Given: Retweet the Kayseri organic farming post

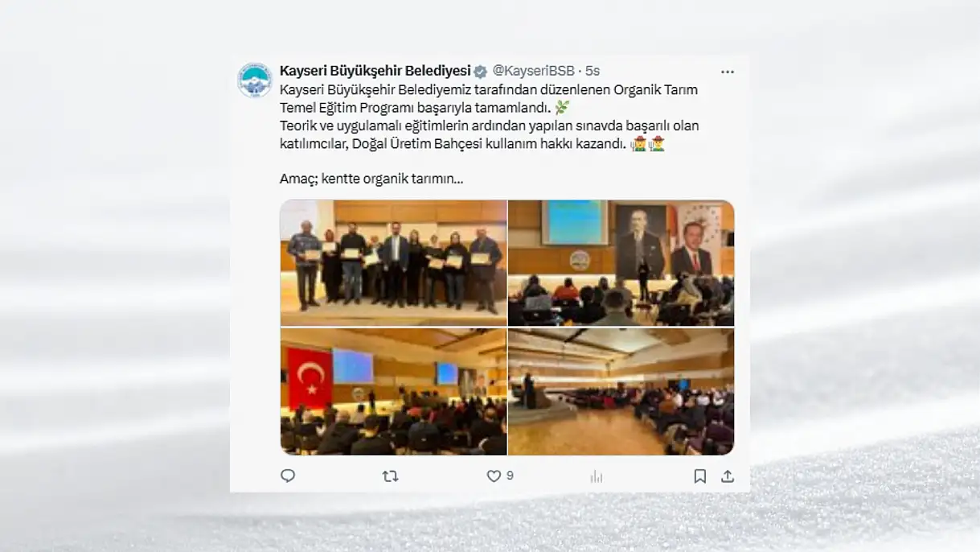Looking at the screenshot, I should click(x=390, y=476).
